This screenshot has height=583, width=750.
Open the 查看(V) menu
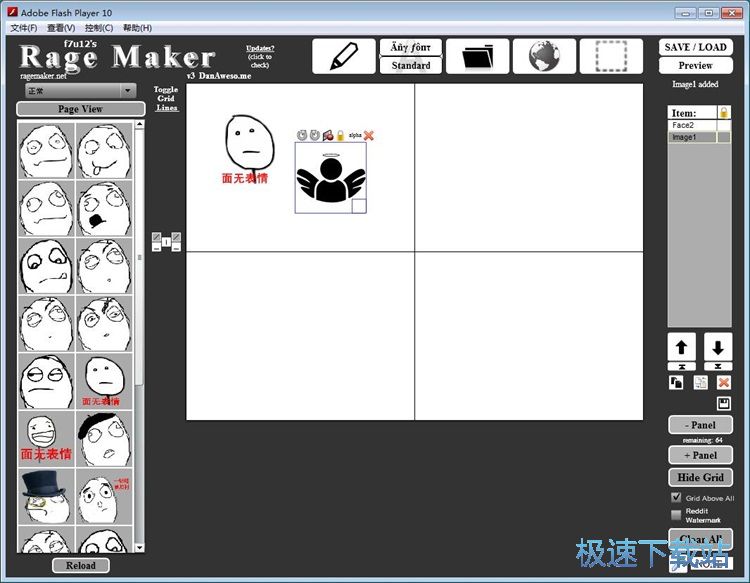pyautogui.click(x=61, y=28)
